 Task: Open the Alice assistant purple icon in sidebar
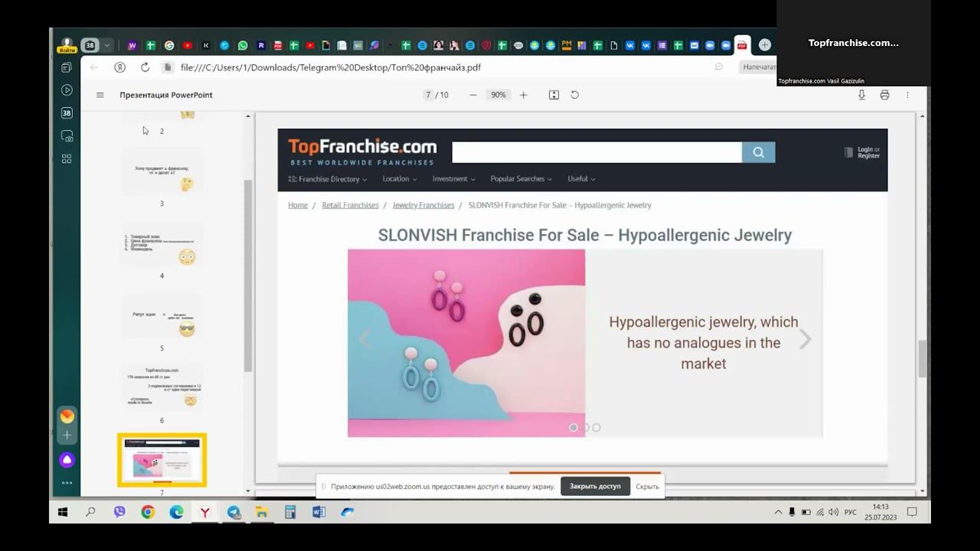pos(67,460)
